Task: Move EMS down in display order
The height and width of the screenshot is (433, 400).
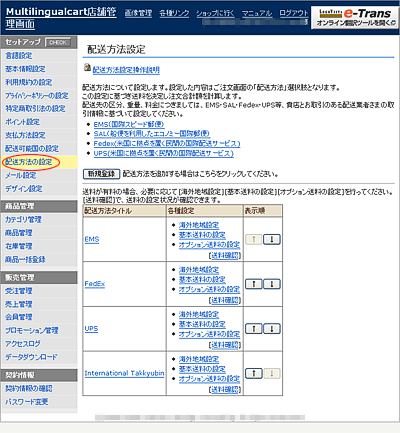Action: [272, 239]
